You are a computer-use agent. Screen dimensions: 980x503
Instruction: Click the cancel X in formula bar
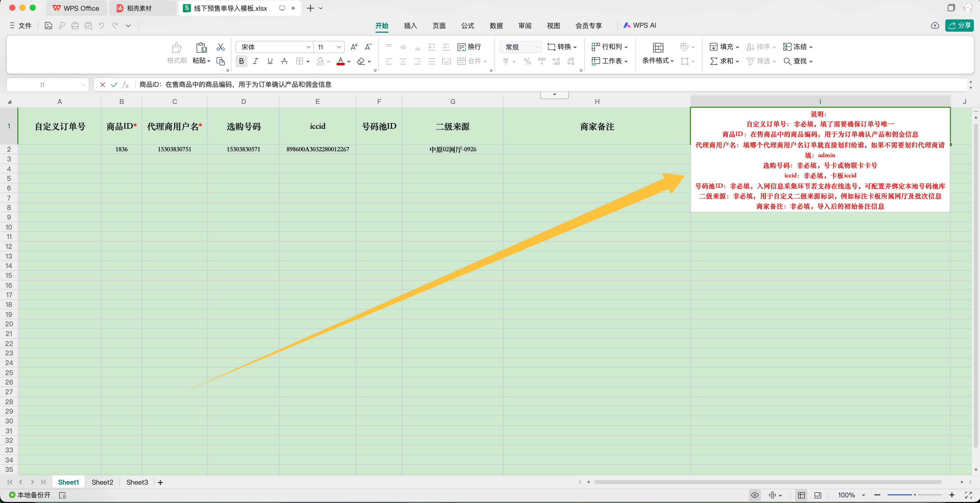pos(102,85)
